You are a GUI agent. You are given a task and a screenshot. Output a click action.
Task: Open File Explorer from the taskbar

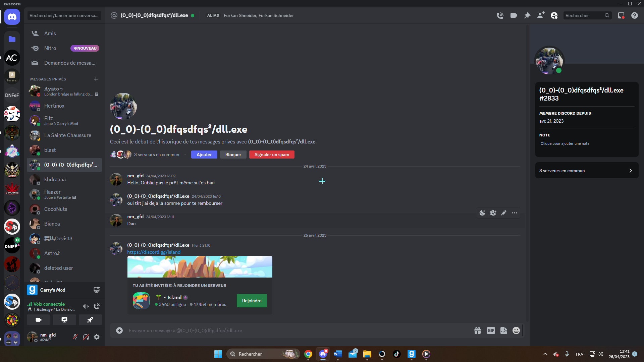coord(367,354)
